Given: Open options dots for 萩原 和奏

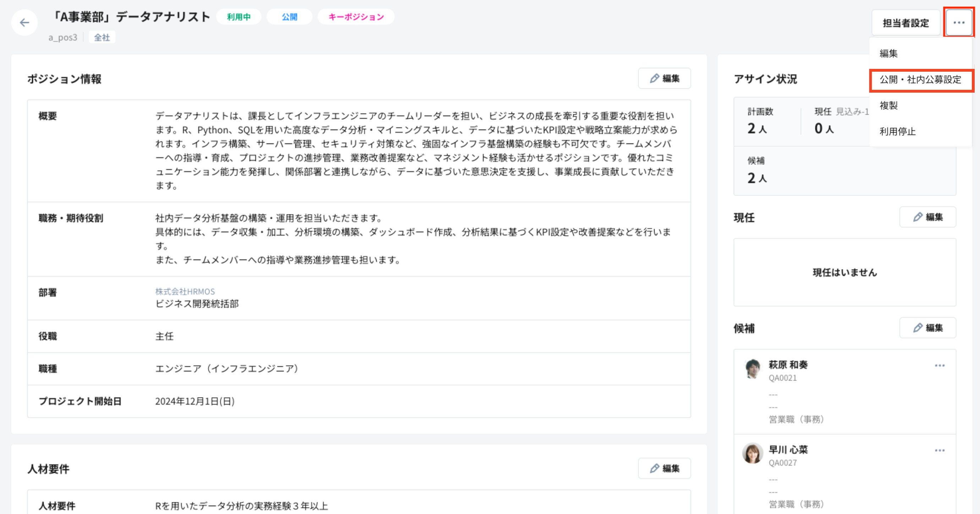Looking at the screenshot, I should 939,366.
